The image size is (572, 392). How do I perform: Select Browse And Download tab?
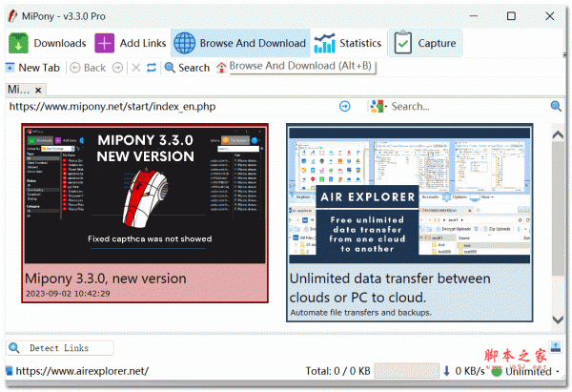click(x=240, y=43)
